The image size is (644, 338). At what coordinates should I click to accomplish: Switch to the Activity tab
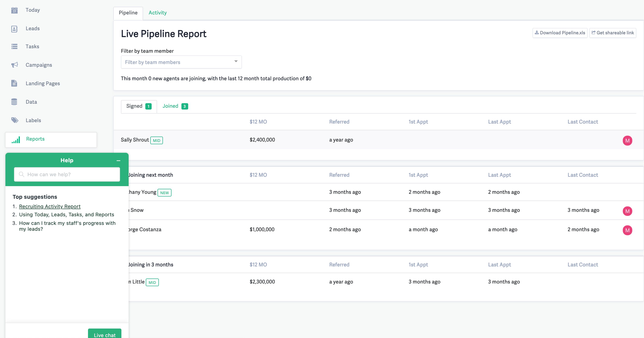coord(158,13)
